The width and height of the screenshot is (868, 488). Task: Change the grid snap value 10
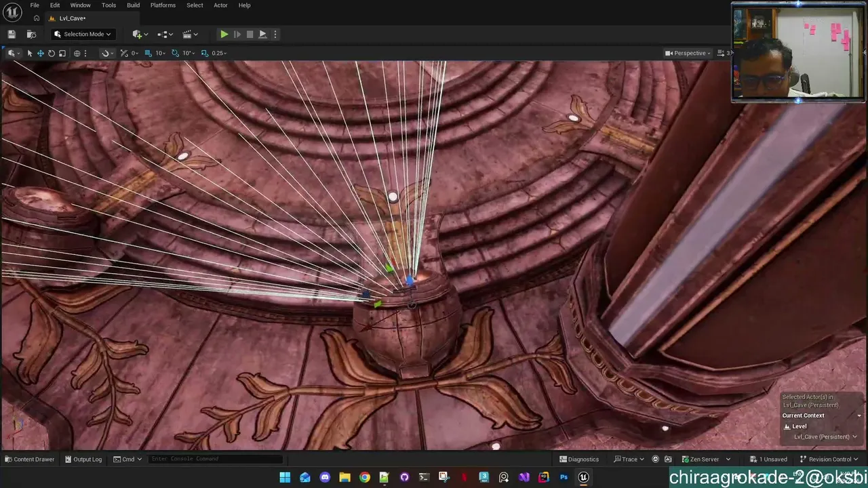(160, 53)
